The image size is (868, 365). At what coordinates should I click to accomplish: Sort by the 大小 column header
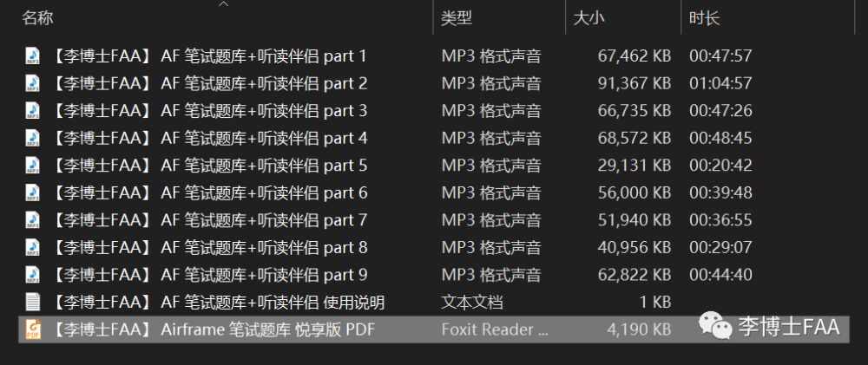[x=589, y=18]
